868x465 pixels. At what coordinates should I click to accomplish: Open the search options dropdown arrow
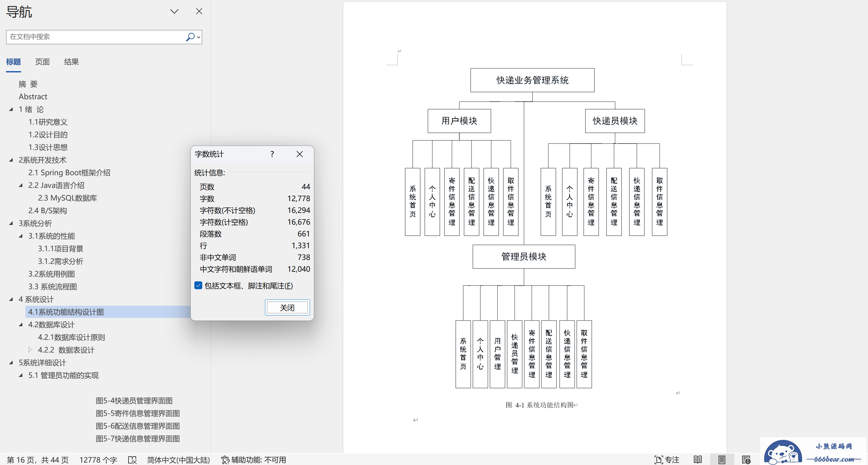click(x=199, y=37)
